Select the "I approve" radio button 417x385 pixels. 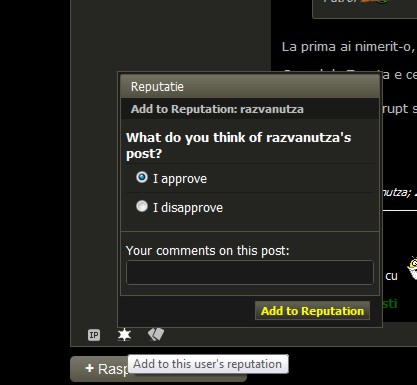coord(142,177)
